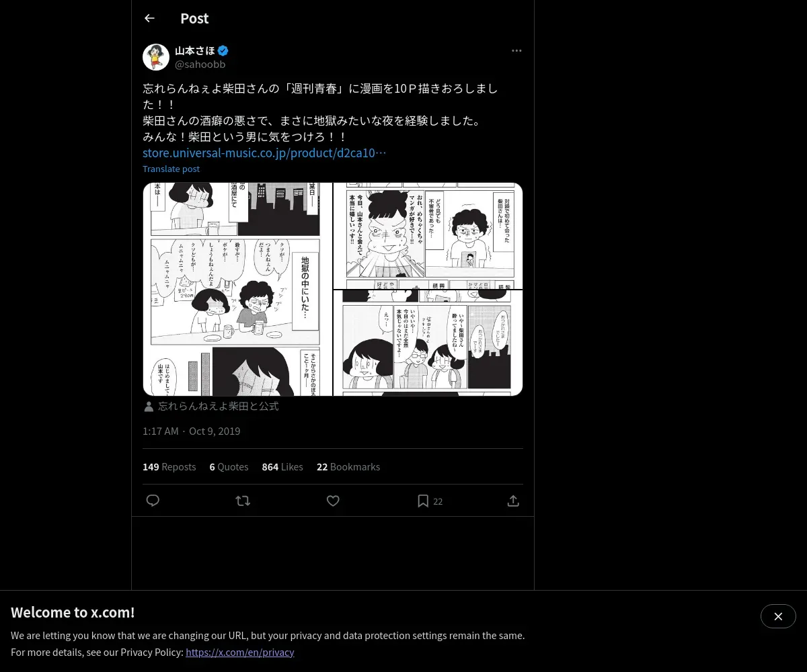Dismiss the Welcome to x.com banner
The height and width of the screenshot is (672, 807).
pos(778,616)
